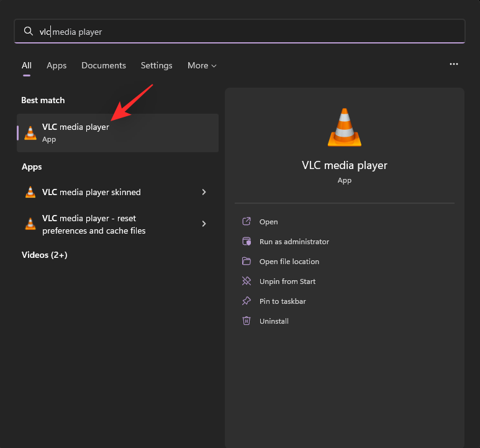Click the Open file location folder icon
Screen dimensions: 480x448
pos(247,261)
